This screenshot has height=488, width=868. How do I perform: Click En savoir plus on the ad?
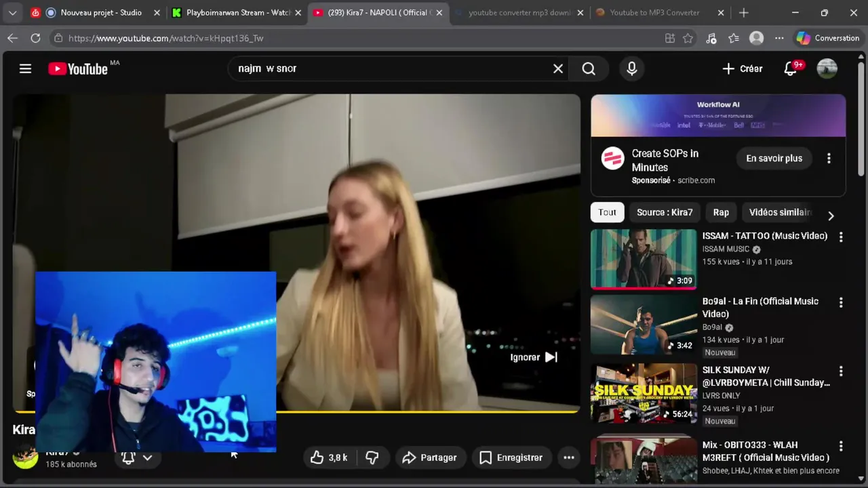point(774,158)
